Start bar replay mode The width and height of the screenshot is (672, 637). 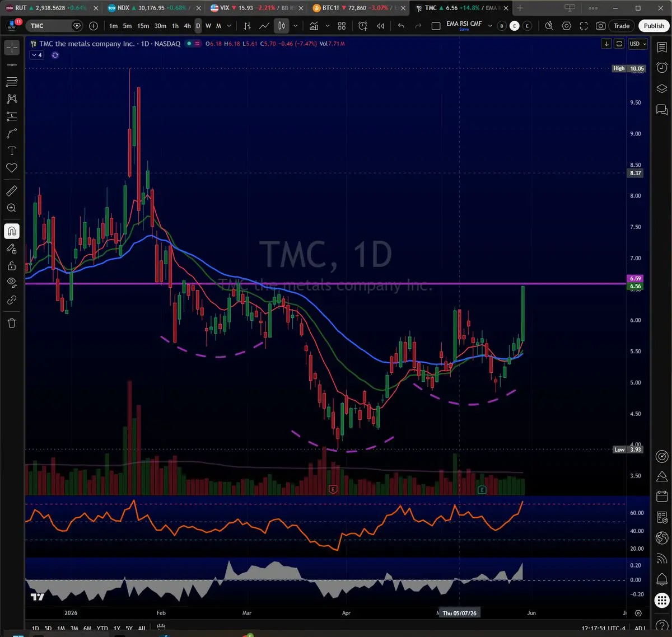[381, 26]
